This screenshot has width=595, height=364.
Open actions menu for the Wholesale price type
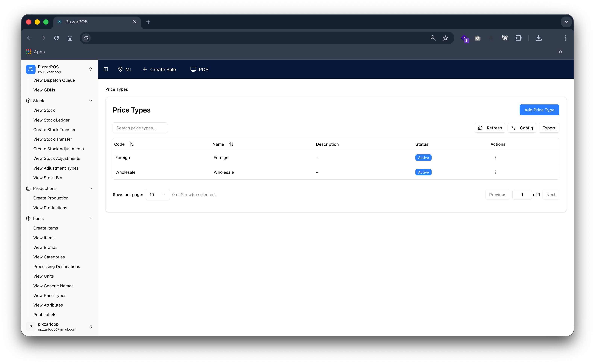click(495, 172)
